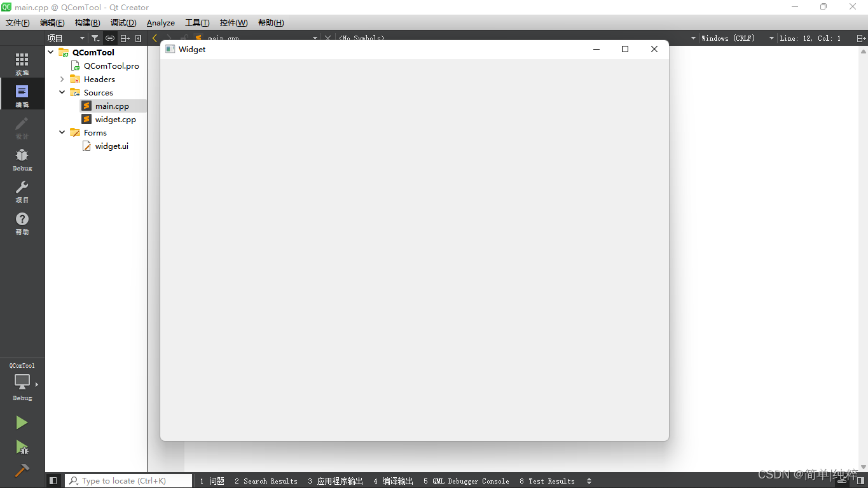Close the project sidebar pane icon
The width and height of the screenshot is (868, 488).
tap(139, 38)
